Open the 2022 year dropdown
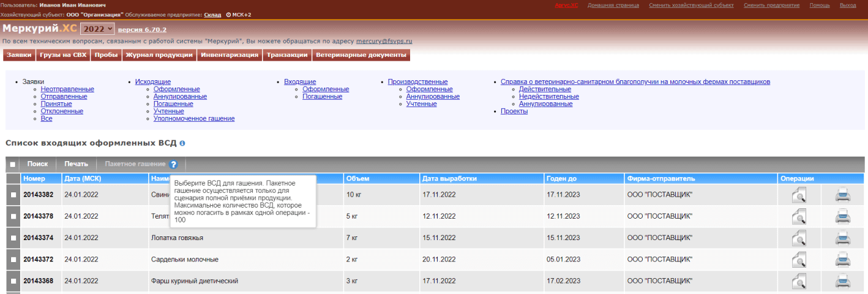Image resolution: width=868 pixels, height=294 pixels. pos(97,29)
